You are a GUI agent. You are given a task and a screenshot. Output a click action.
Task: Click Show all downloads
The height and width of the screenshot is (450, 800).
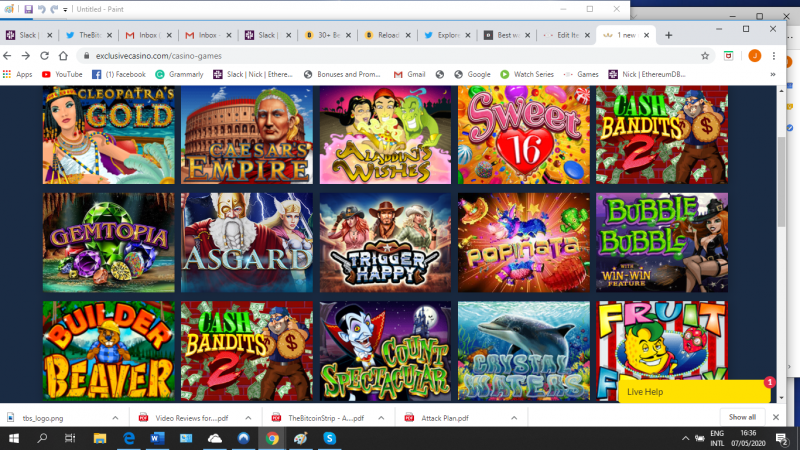coord(742,417)
